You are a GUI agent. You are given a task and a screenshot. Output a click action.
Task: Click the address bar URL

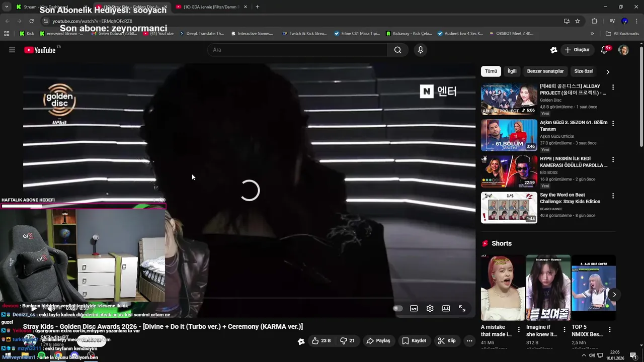(x=92, y=21)
